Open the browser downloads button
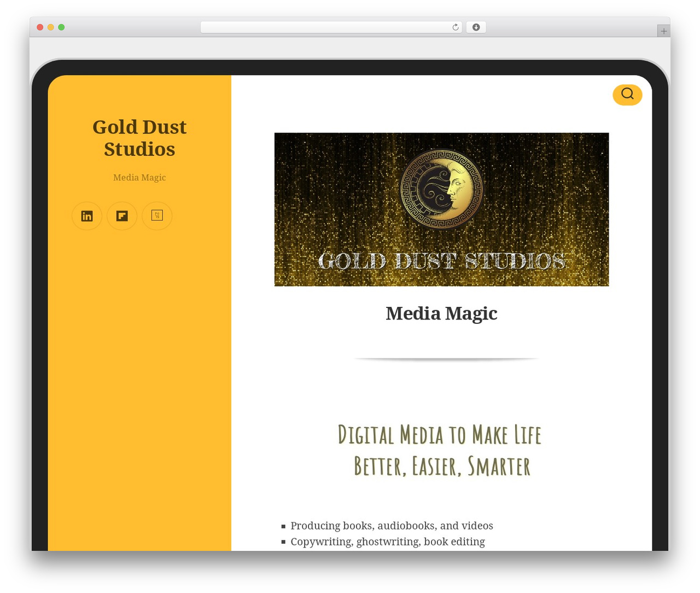 (x=476, y=27)
